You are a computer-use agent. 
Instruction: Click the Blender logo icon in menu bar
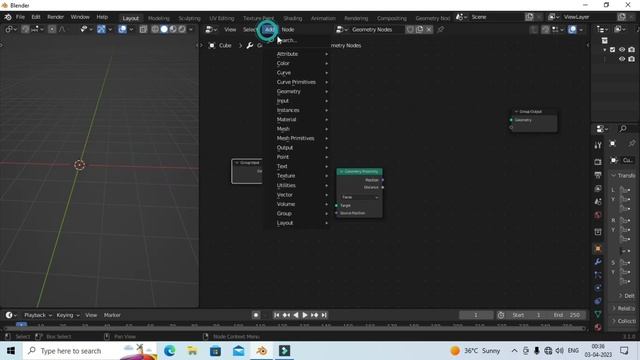[x=7, y=17]
